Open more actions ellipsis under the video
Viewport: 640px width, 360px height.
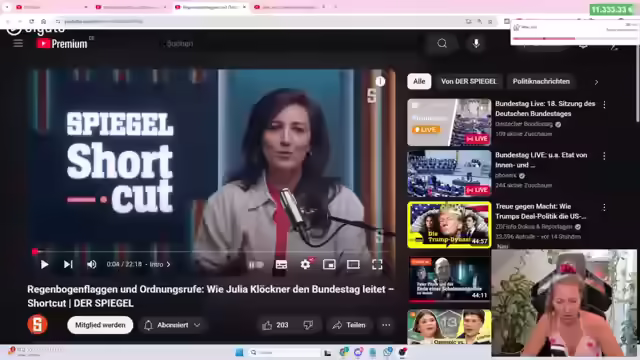(x=386, y=325)
